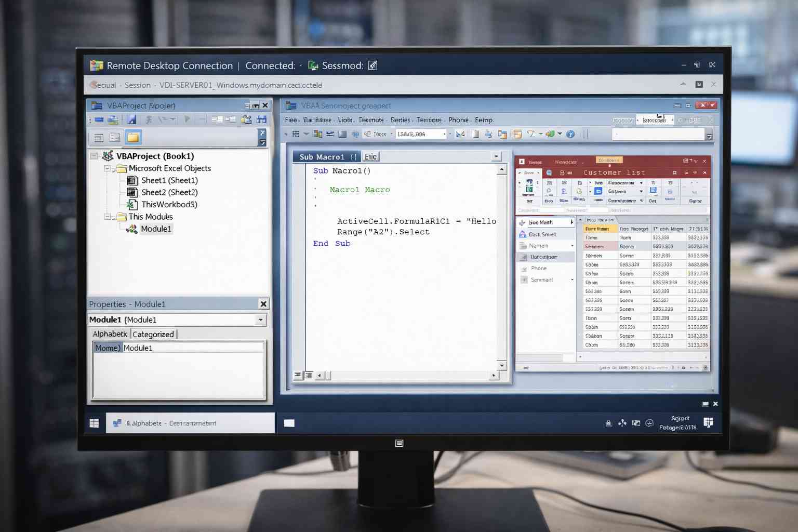Open the object dropdown in the Properties window

coord(260,320)
